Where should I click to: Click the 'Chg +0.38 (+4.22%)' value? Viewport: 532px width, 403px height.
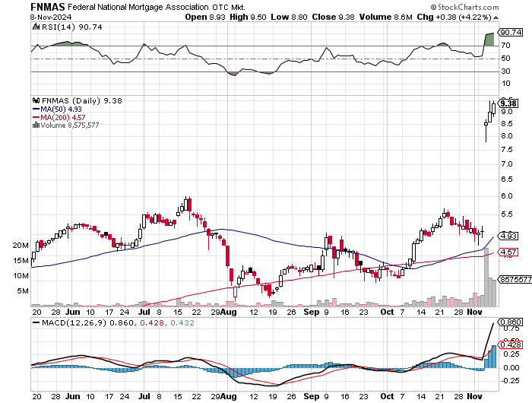(x=454, y=17)
